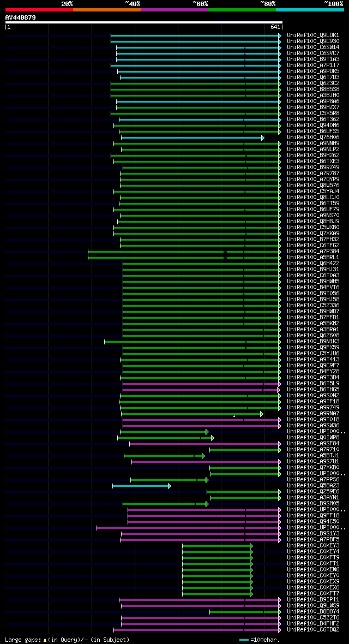Viewport: 349px width, 644px height.
Task: Click the purple alignment bar for B6T5L9
Action: click(202, 384)
